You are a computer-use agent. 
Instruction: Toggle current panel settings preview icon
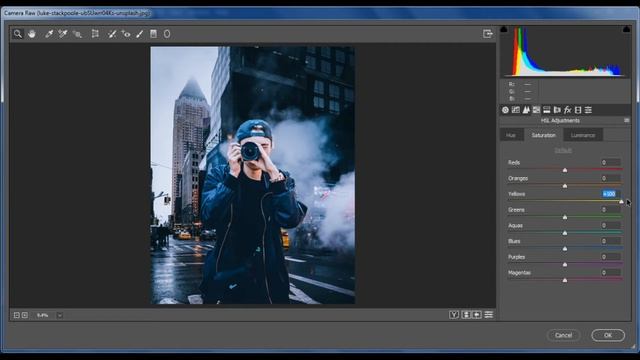(x=489, y=315)
